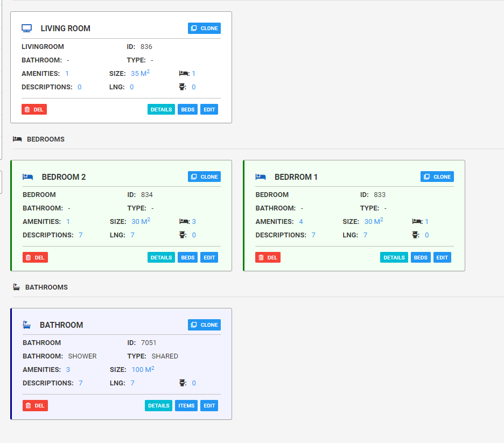Edit Bedrrom 1
Viewport: 504px width, 443px height.
click(x=442, y=257)
